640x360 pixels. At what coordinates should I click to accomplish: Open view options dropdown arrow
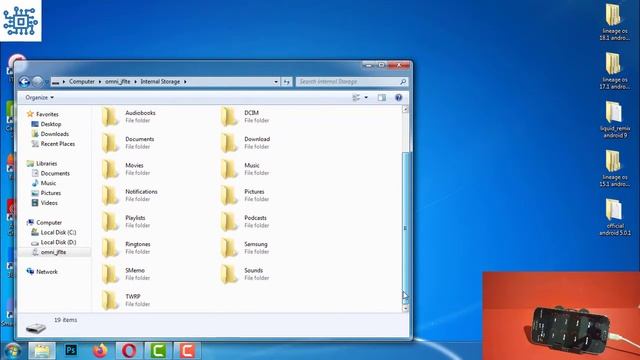366,98
